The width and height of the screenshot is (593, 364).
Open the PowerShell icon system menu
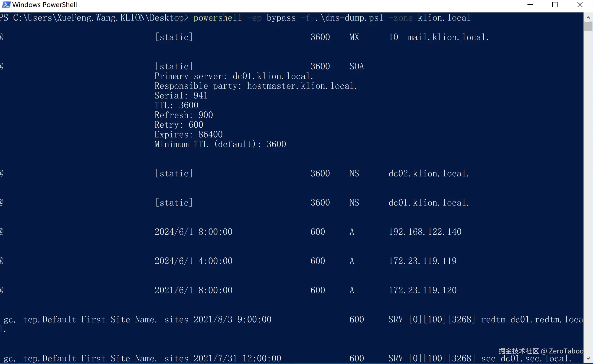6,5
